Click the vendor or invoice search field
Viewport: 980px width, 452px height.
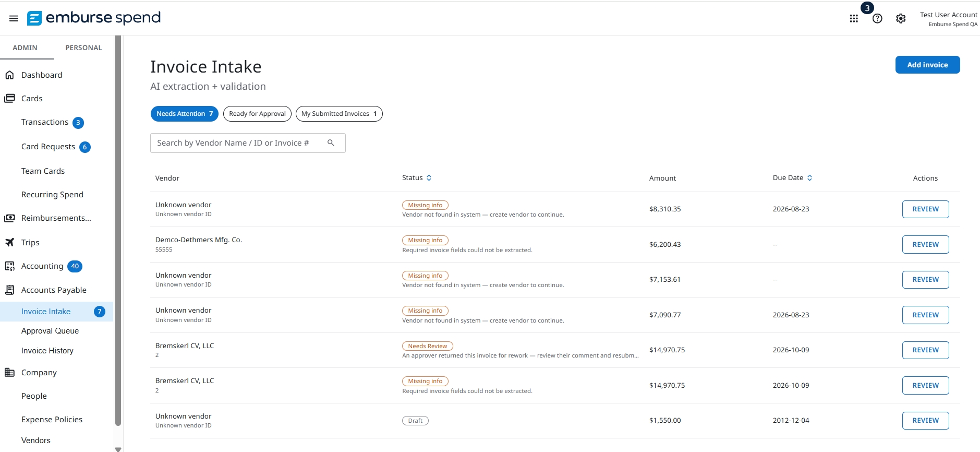[x=248, y=143]
